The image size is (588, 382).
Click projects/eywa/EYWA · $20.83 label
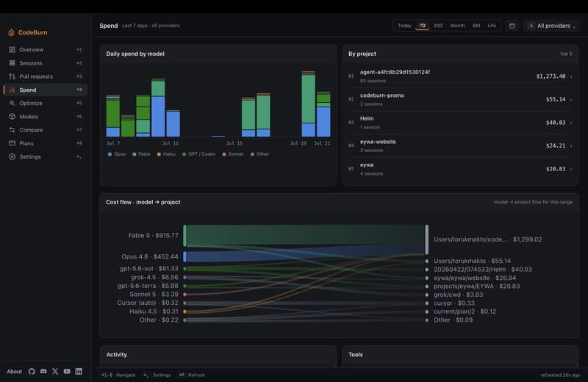tap(476, 286)
